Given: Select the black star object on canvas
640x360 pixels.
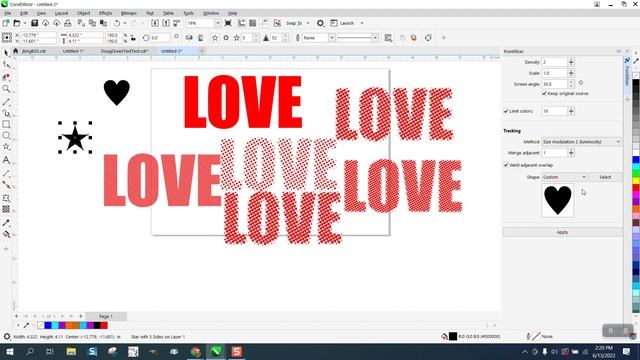Looking at the screenshot, I should [x=75, y=138].
